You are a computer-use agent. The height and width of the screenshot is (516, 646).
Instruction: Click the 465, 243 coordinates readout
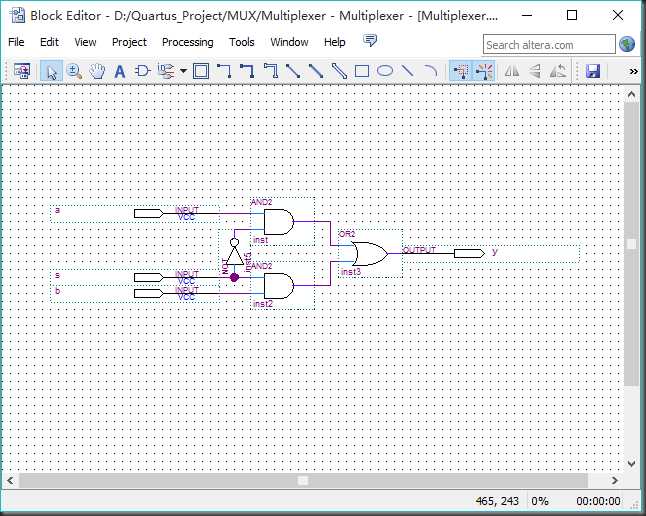click(497, 501)
